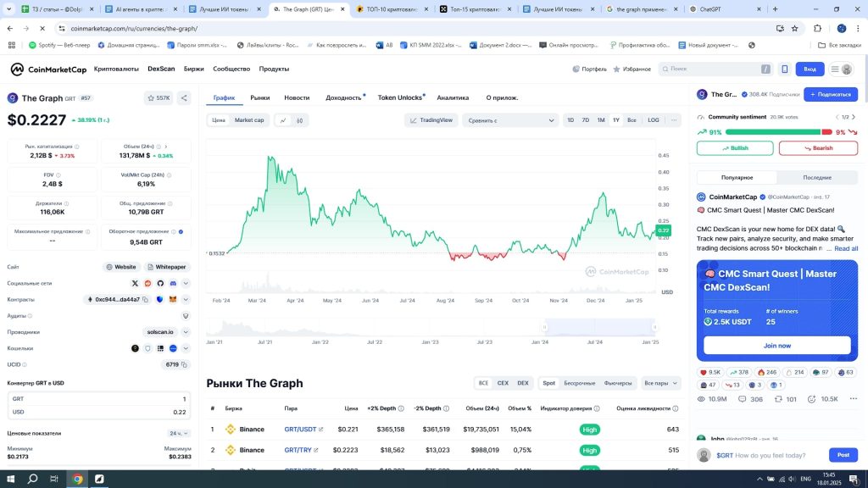
Task: Open The Graph's Discord social link
Action: coord(173,283)
